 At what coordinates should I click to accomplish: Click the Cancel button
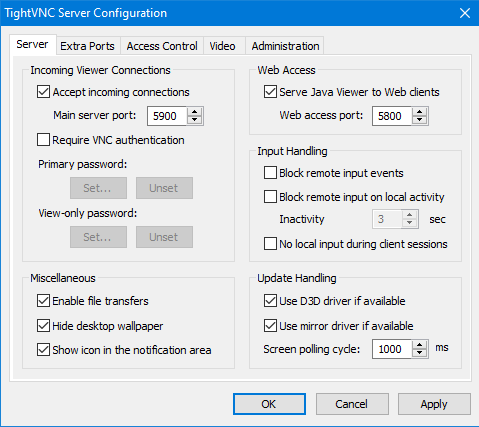352,404
